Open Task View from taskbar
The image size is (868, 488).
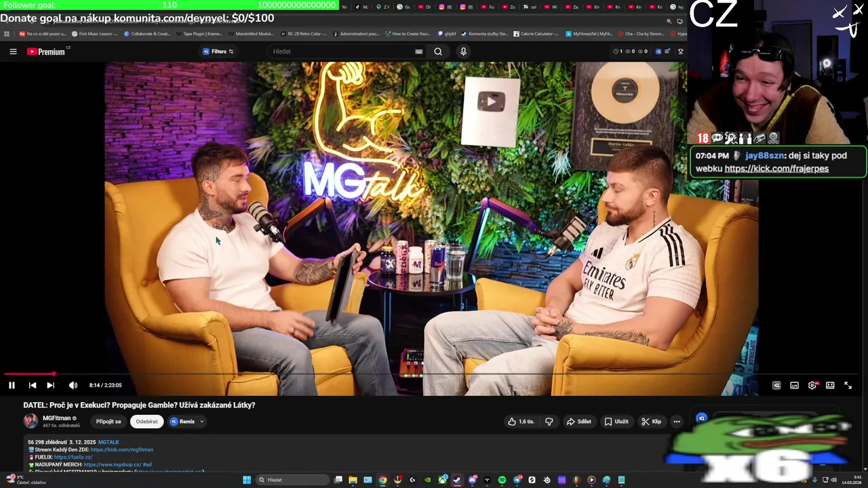[338, 480]
